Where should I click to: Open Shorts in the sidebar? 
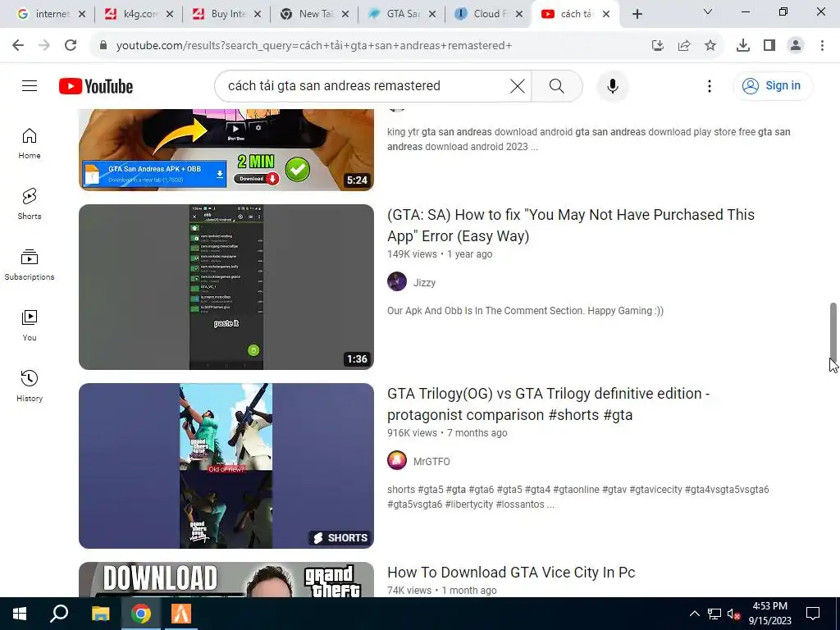coord(30,204)
